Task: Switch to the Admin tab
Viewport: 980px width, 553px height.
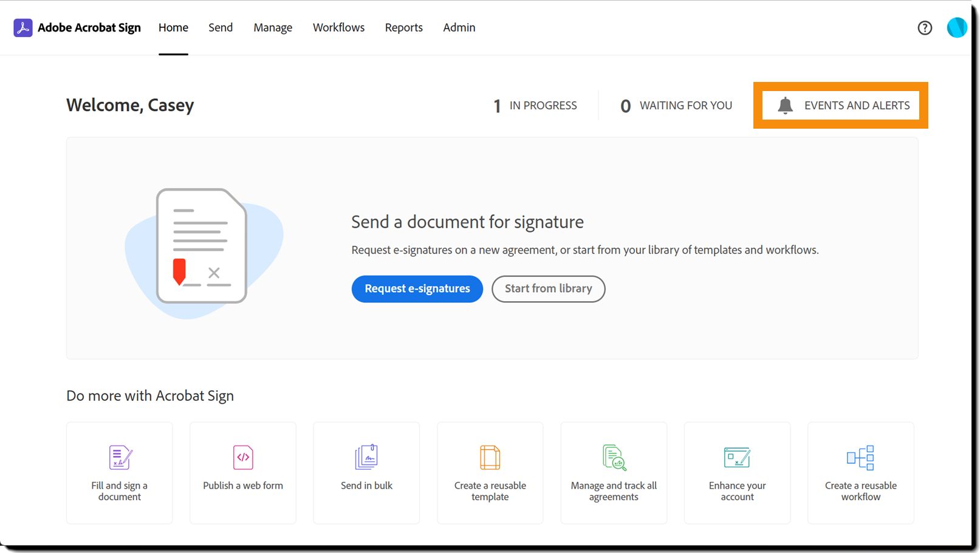Action: (x=459, y=28)
